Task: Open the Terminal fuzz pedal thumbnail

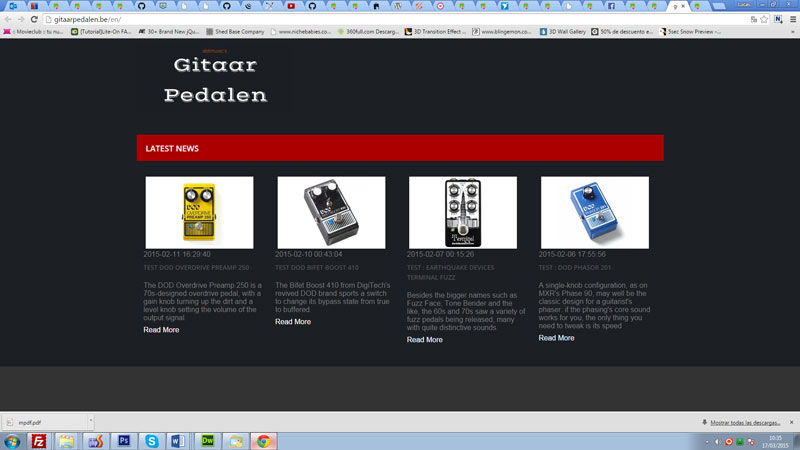Action: click(x=463, y=213)
